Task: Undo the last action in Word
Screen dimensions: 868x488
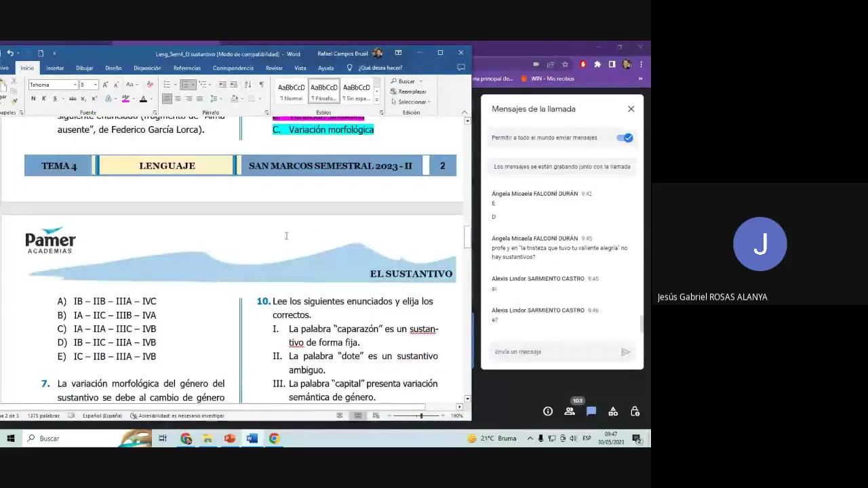Action: tap(9, 54)
